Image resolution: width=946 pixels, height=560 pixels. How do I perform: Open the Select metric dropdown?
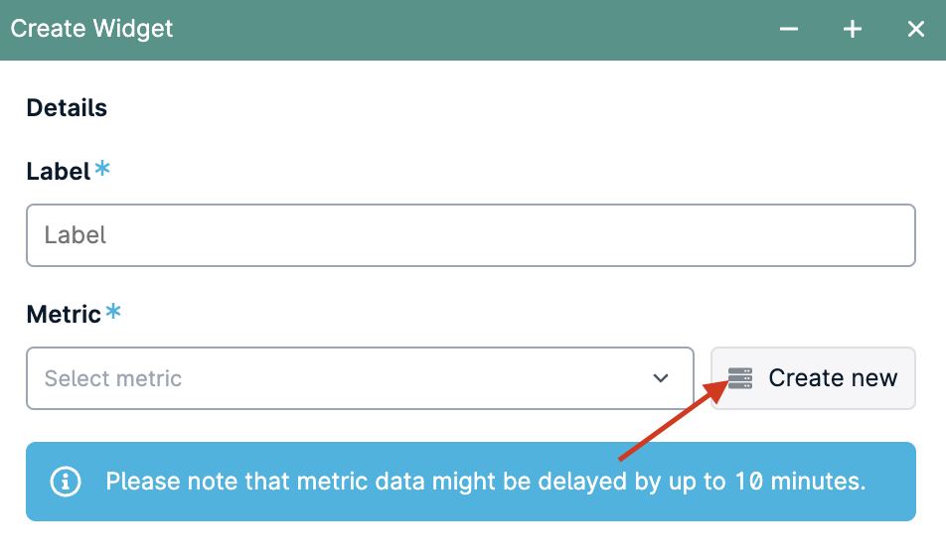[360, 378]
